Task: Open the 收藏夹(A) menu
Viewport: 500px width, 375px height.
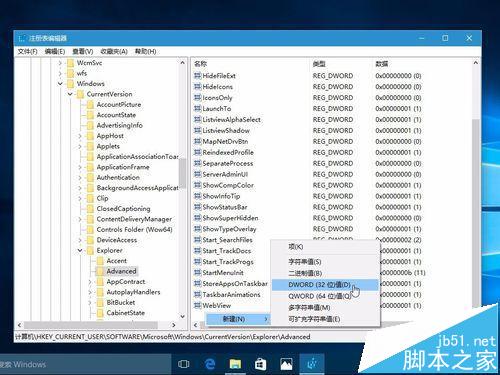Action: pyautogui.click(x=114, y=51)
